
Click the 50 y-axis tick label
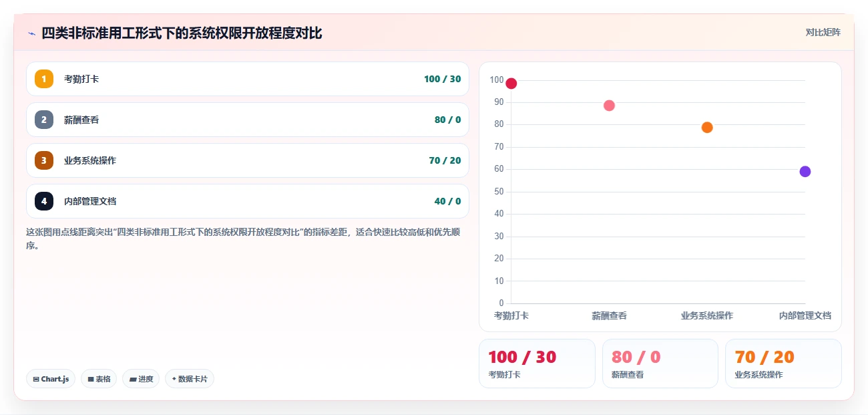point(499,192)
